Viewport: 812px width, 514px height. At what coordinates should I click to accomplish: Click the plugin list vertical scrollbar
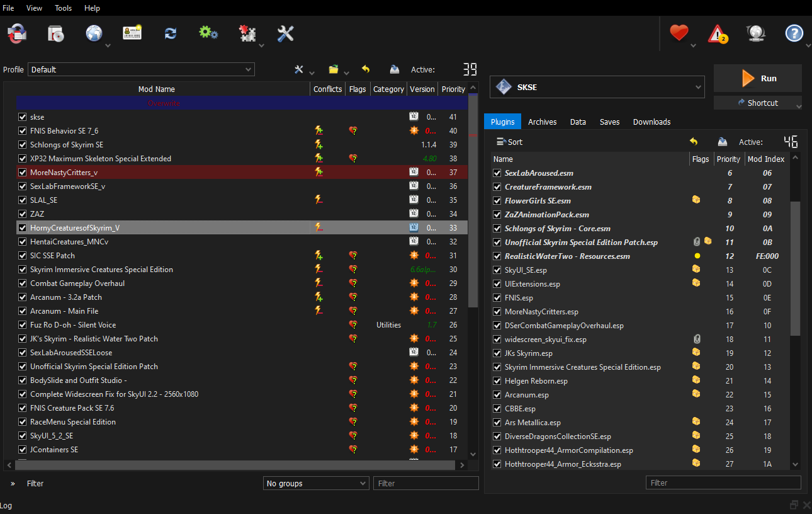coord(795,268)
